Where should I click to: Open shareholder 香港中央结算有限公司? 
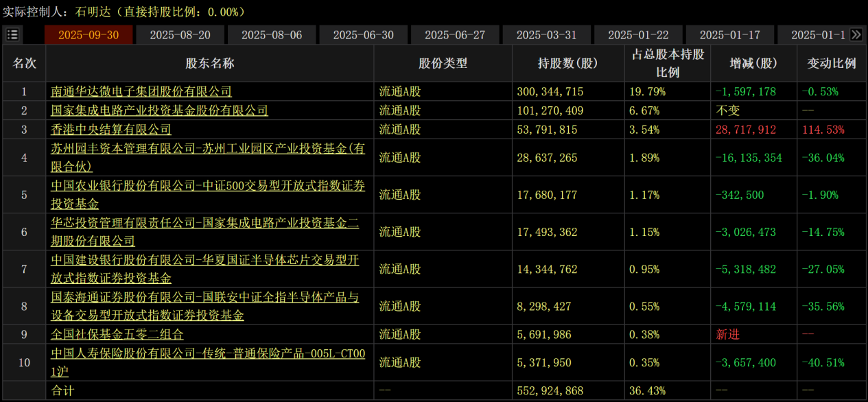click(x=111, y=130)
